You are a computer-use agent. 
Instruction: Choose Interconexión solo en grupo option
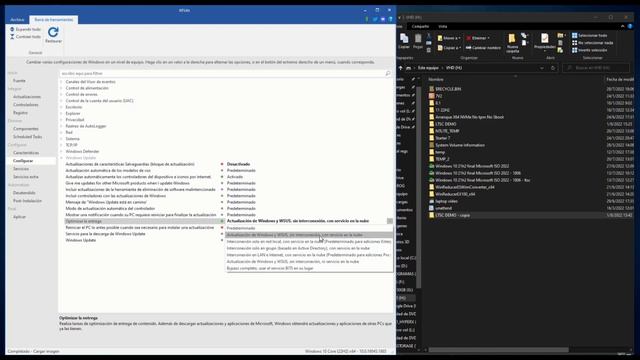(309, 248)
